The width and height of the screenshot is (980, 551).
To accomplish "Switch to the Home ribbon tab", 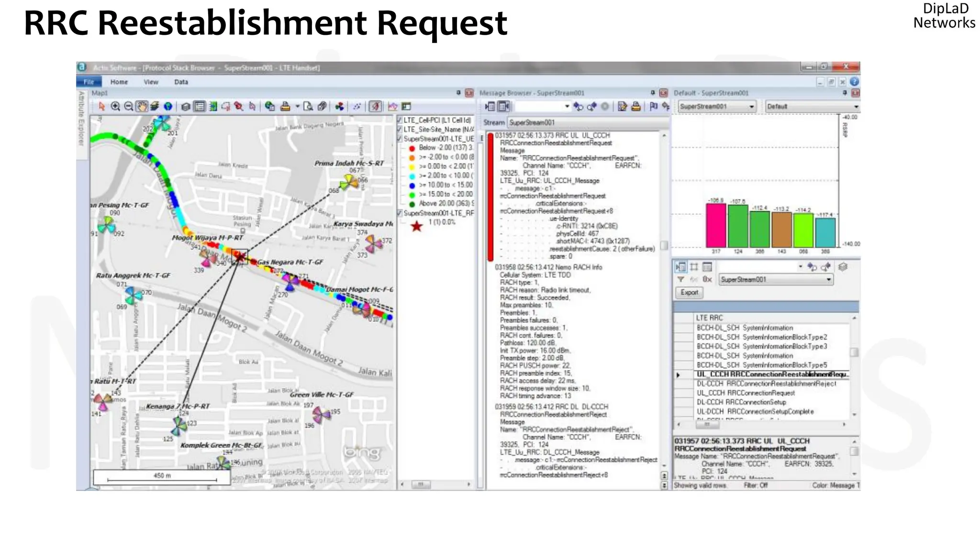I will [x=119, y=82].
